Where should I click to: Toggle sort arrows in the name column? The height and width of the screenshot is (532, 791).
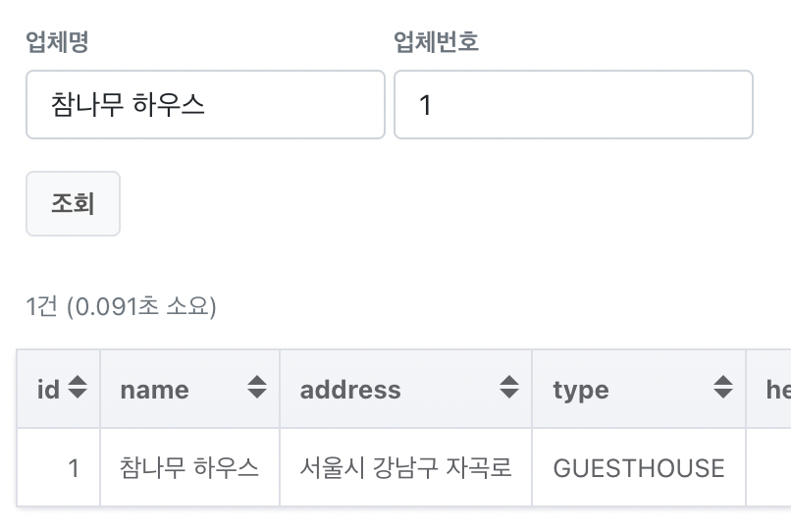257,389
